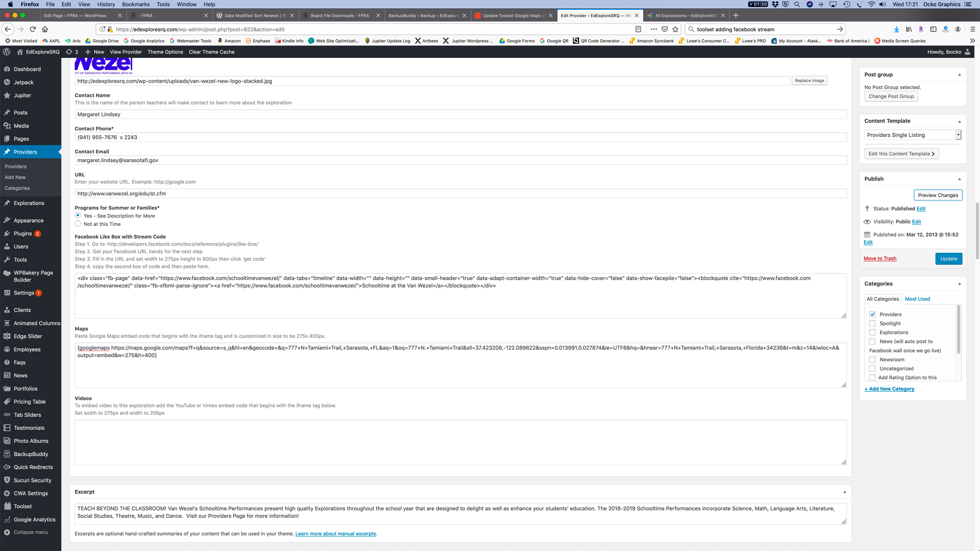Click the Update button
980x551 pixels.
click(x=949, y=259)
